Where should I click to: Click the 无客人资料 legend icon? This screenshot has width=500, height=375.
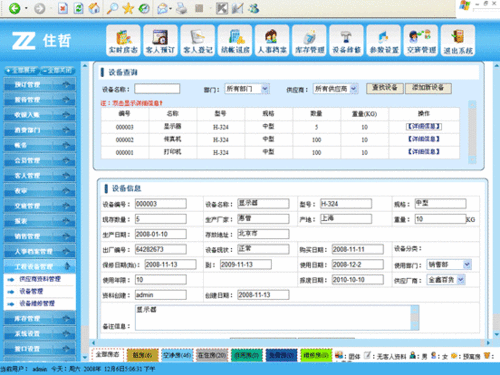tap(367, 355)
